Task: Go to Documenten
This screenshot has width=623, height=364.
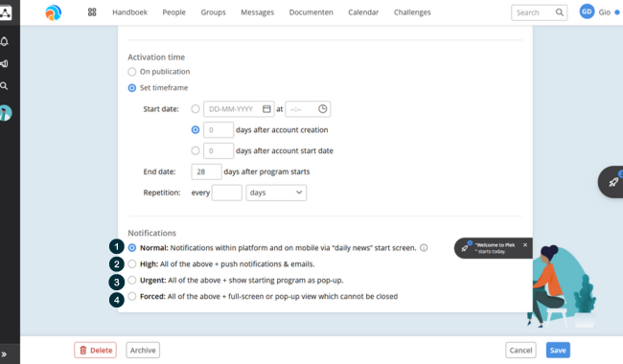Action: [311, 12]
